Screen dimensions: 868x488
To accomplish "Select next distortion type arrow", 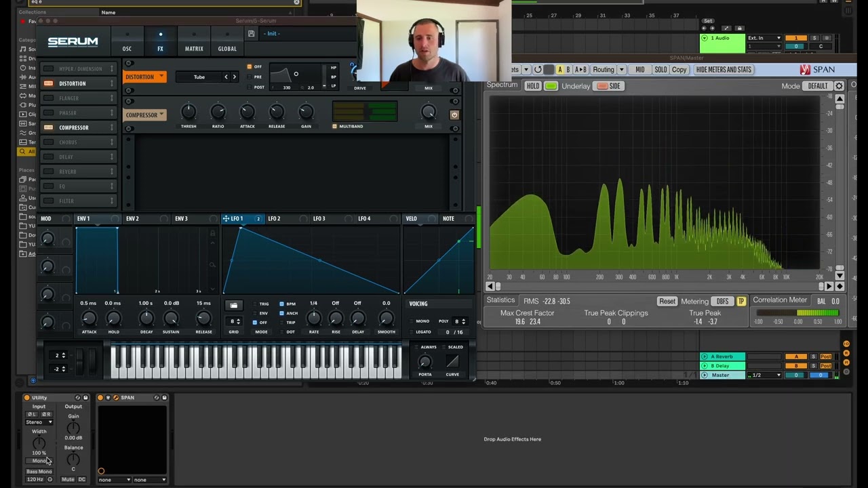I will point(235,77).
